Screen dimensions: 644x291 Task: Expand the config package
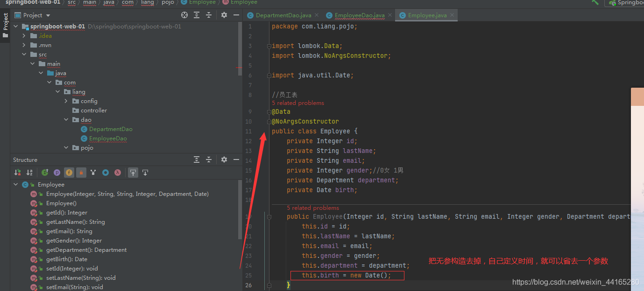pos(66,101)
